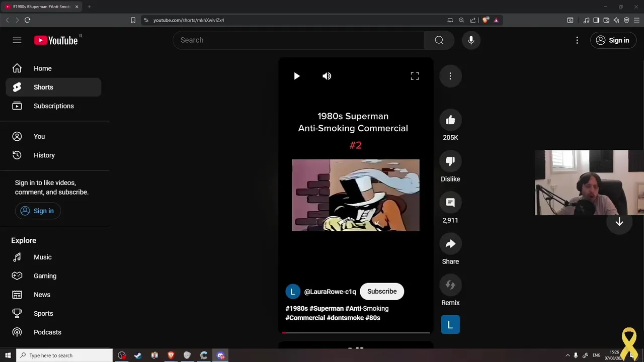The image size is (644, 362).
Task: Open the Short's more actions menu
Action: pos(450,76)
